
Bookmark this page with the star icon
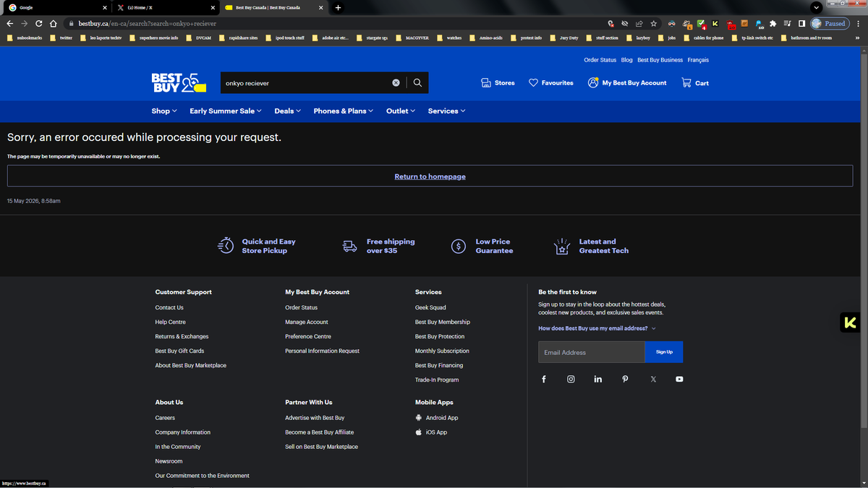pos(654,23)
